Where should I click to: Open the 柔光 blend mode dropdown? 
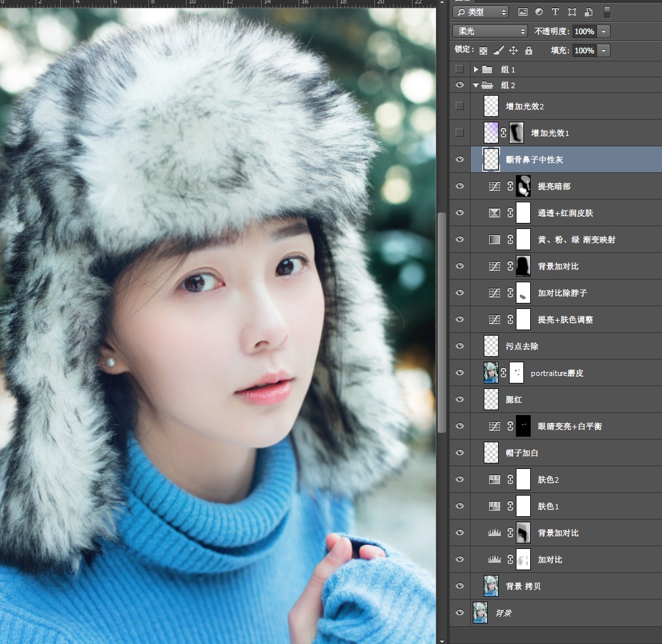point(490,31)
